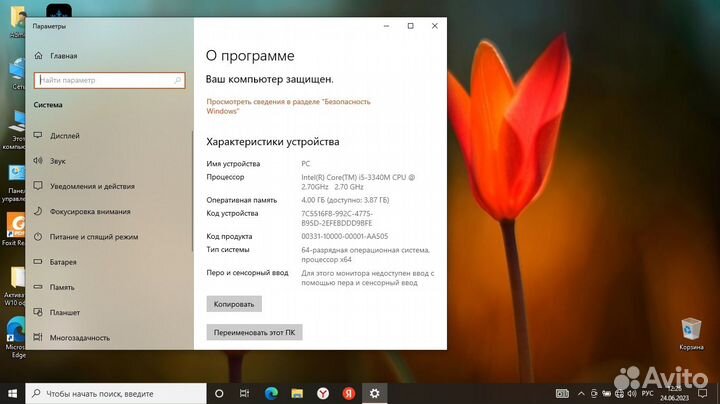Viewport: 720px width, 404px height.
Task: Select the Foxit Reader desktop icon
Action: pyautogui.click(x=15, y=230)
